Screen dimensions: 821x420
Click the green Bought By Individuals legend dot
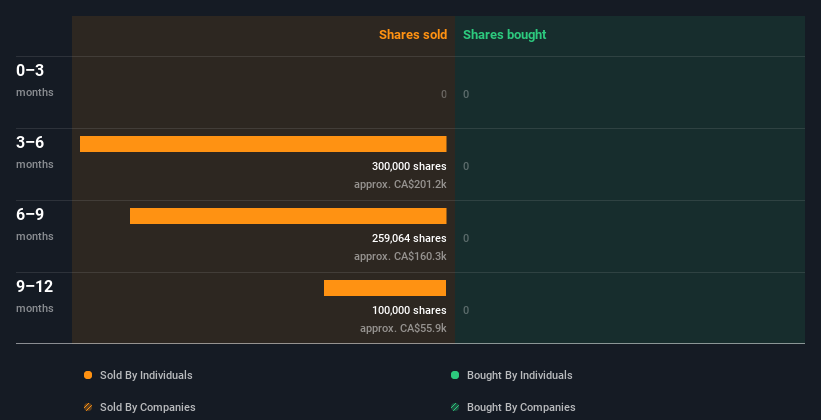(455, 375)
